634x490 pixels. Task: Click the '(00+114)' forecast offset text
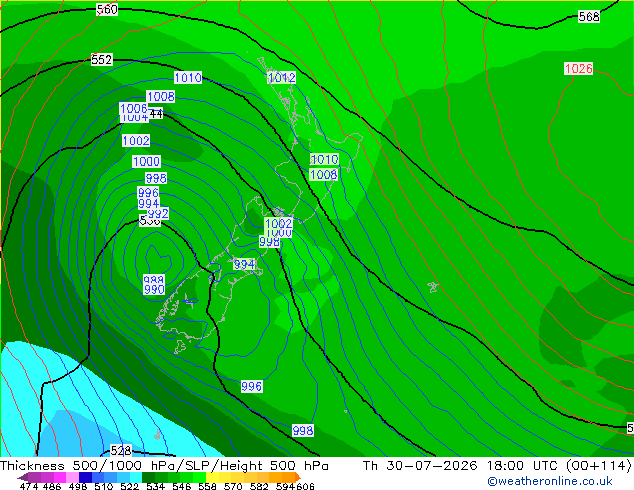[598, 466]
